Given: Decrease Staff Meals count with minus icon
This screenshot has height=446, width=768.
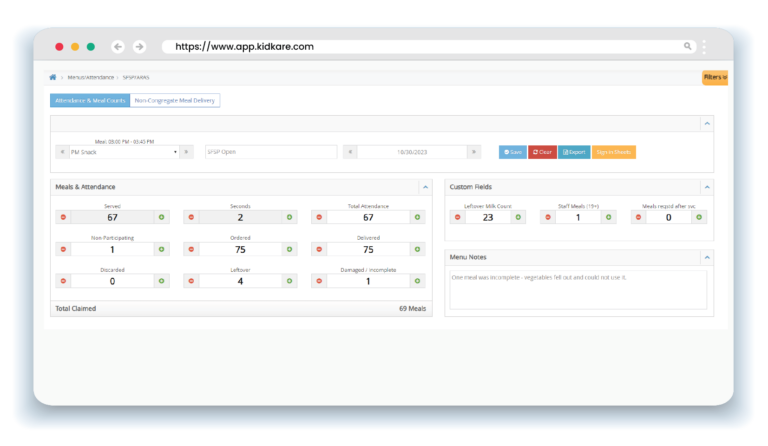Looking at the screenshot, I should coord(548,217).
